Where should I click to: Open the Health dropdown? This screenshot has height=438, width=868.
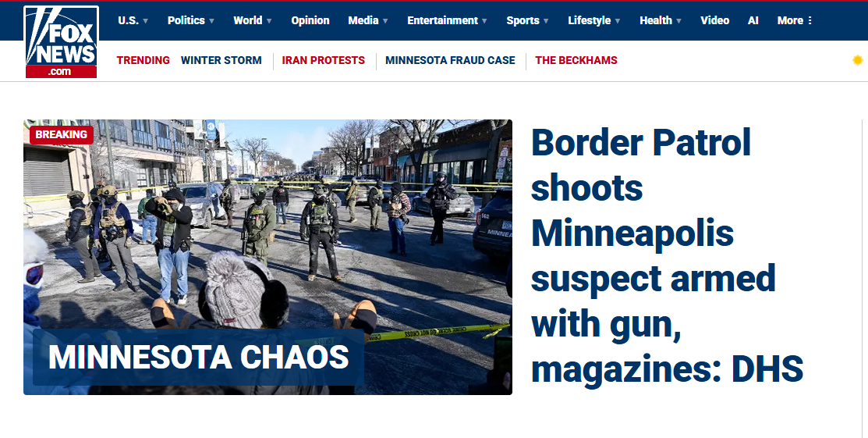(661, 20)
